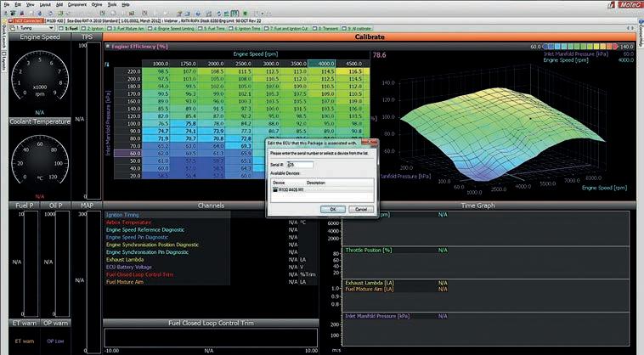Screen dimensions: 644x355
Task: Click the Inlet Manifold Pressure [kPa] time graph label
Action: pos(377,316)
